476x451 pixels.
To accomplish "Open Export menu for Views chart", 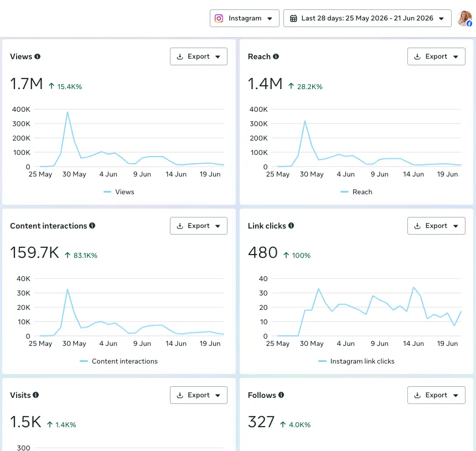I will point(199,56).
